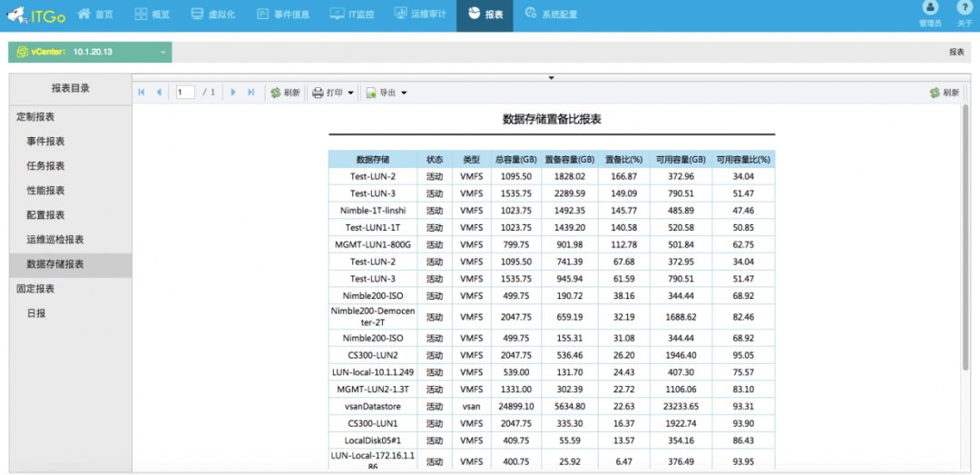This screenshot has width=980, height=475.
Task: Click the 置备容量(GB) column header
Action: 569,159
